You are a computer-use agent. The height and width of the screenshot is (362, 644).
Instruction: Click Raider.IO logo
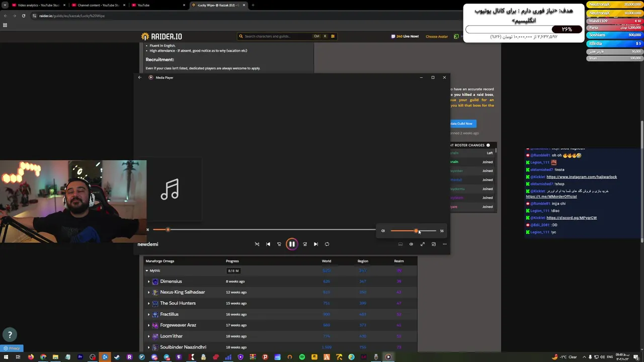(x=162, y=36)
